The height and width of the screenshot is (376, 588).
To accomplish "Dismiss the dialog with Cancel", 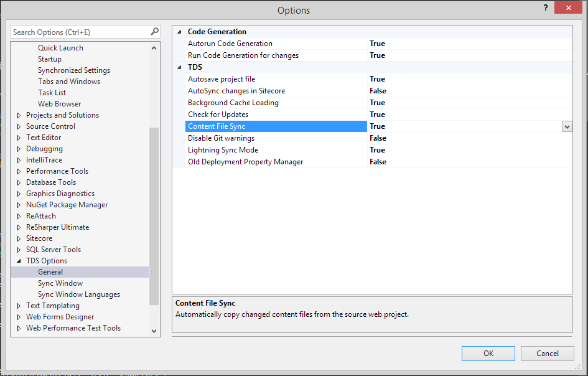I will tap(547, 353).
